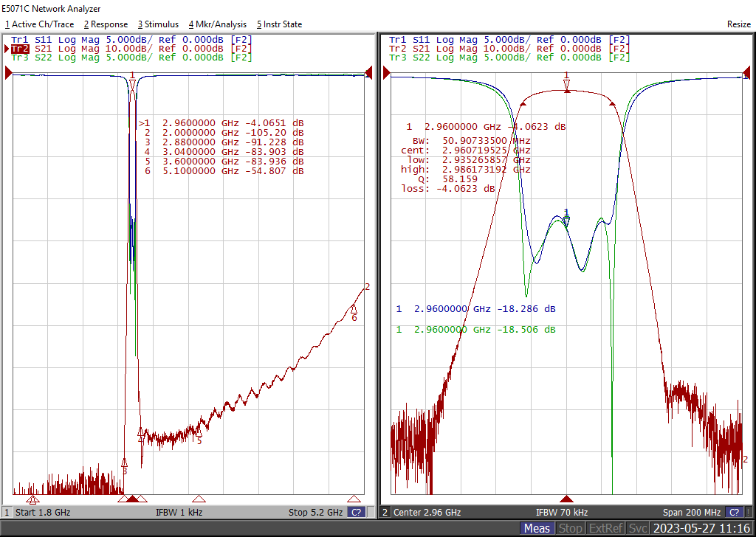Toggle the Meas status indicator
The image size is (756, 537).
(x=537, y=528)
